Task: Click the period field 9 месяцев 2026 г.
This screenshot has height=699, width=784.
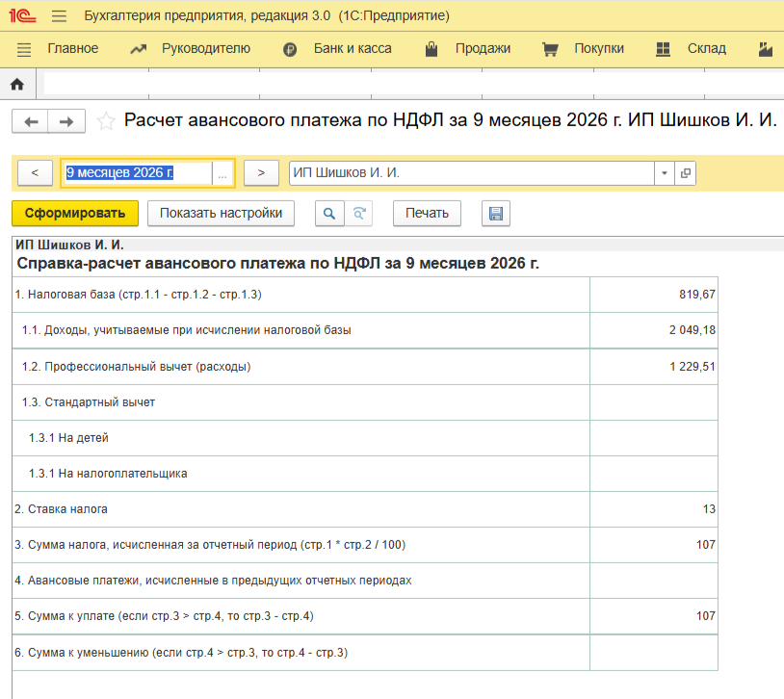Action: click(137, 173)
